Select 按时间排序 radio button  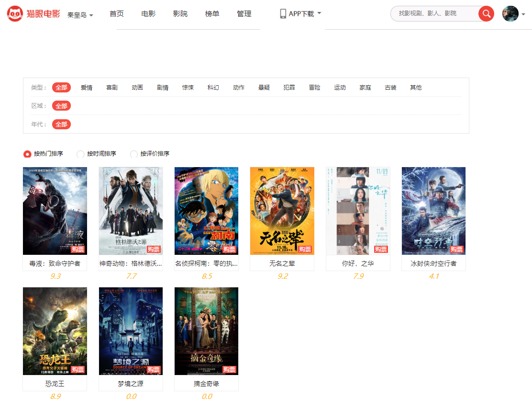click(80, 154)
